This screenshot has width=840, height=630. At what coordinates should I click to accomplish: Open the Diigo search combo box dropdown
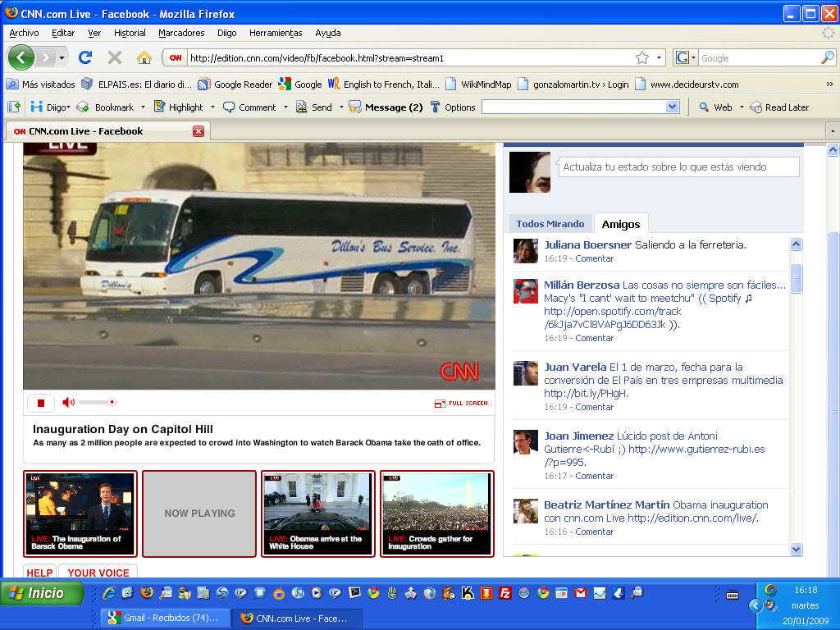pyautogui.click(x=673, y=107)
